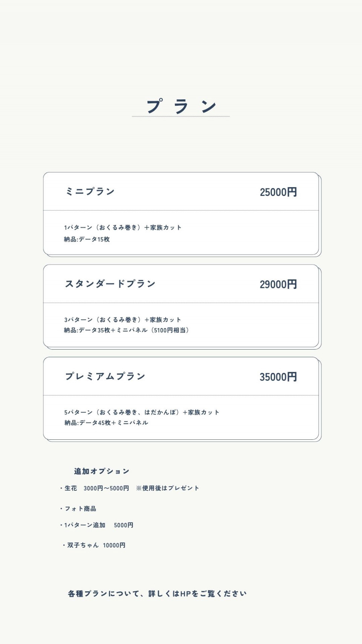The image size is (362, 644).
Task: Select the 納品:データ15枚 text
Action: pos(87,239)
